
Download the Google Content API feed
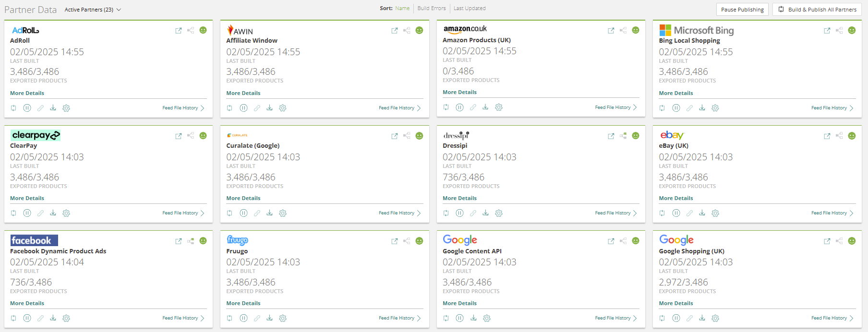tap(474, 318)
